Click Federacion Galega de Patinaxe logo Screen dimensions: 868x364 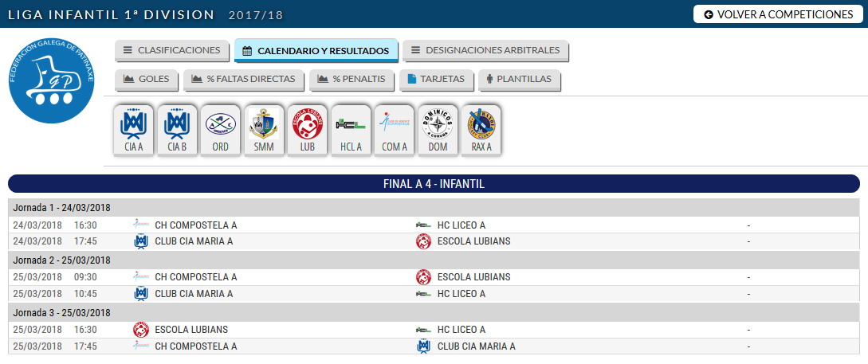pyautogui.click(x=52, y=80)
